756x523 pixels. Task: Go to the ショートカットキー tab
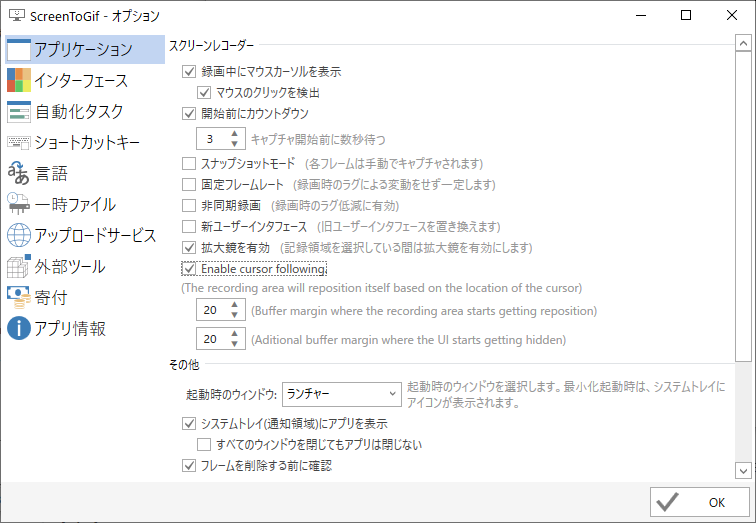[85, 143]
